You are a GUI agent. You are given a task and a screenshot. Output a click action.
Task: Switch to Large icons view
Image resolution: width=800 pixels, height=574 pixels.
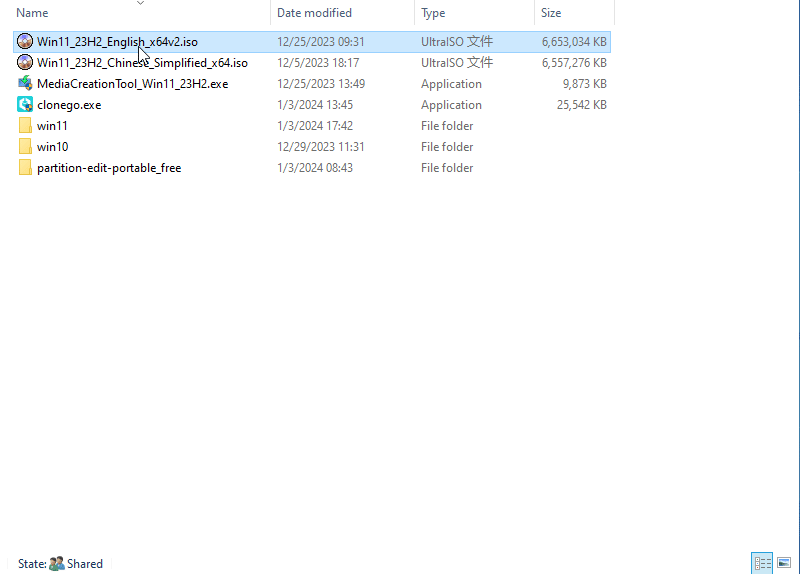pyautogui.click(x=784, y=563)
